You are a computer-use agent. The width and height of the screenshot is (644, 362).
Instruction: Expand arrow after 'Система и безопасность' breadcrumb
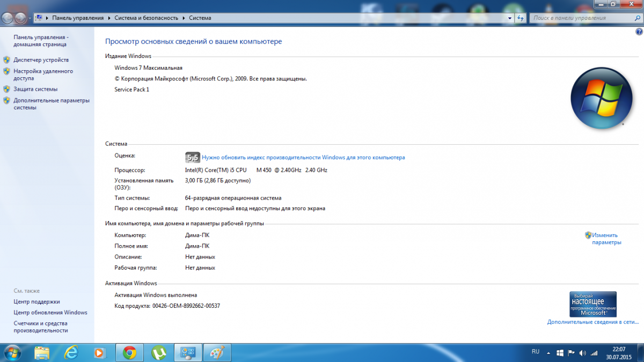tap(183, 18)
